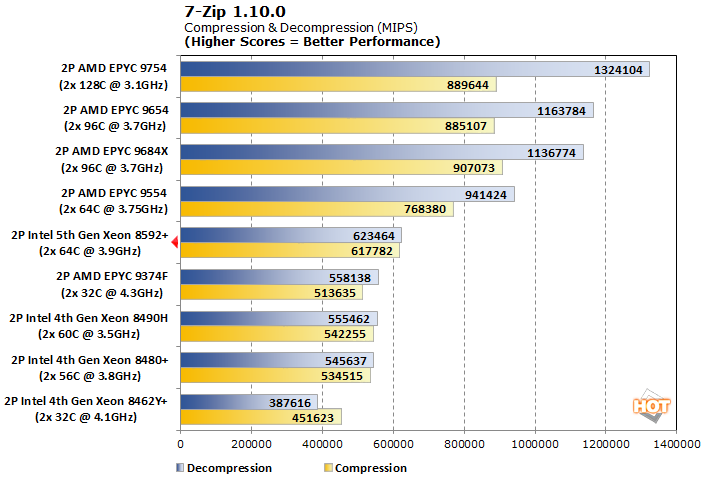
Task: Click the 1000000 axis label
Action: [x=535, y=444]
